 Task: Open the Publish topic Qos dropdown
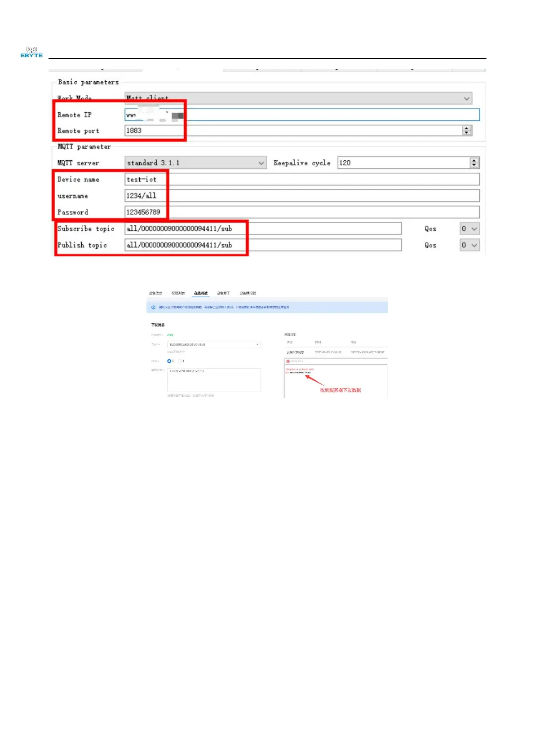coord(470,245)
